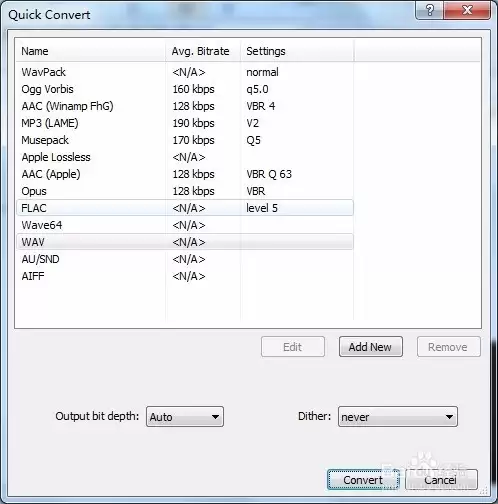The height and width of the screenshot is (504, 498).
Task: Click the level 5 settings cell
Action: pos(262,208)
